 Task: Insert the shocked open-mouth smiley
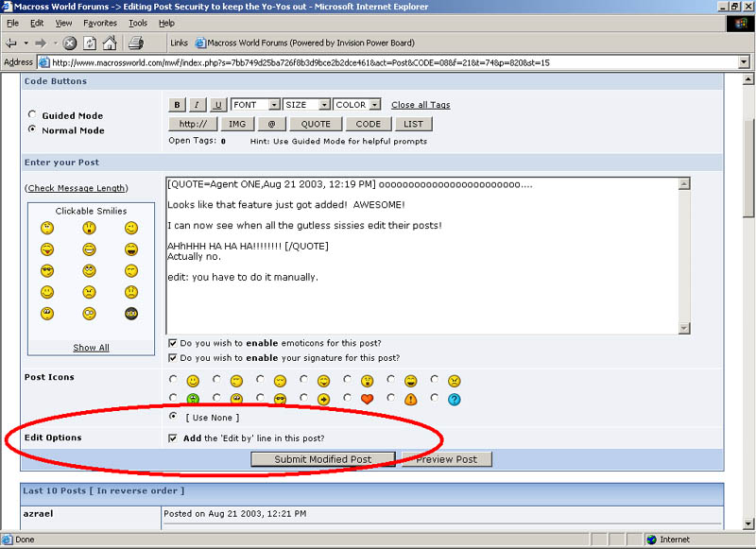[89, 228]
